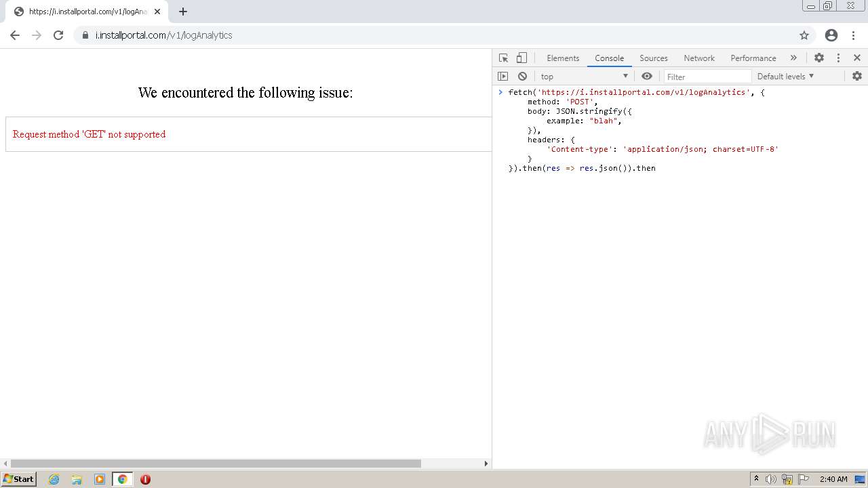Screen dimensions: 868x488
Task: Open a new browser tab
Action: coord(183,12)
